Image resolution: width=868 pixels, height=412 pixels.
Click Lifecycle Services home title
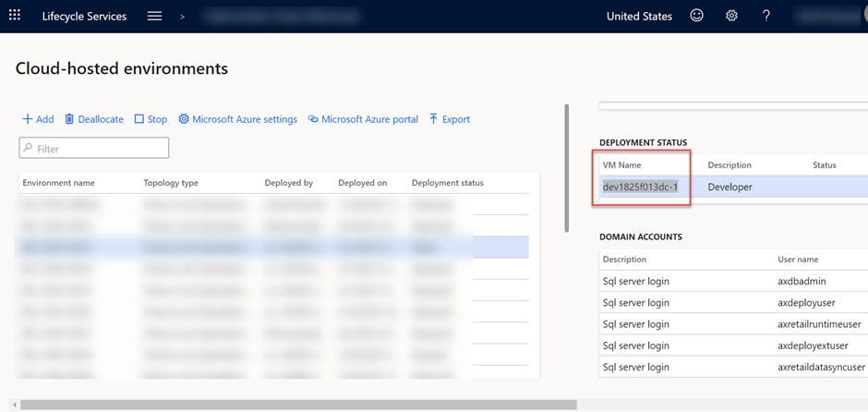(84, 16)
